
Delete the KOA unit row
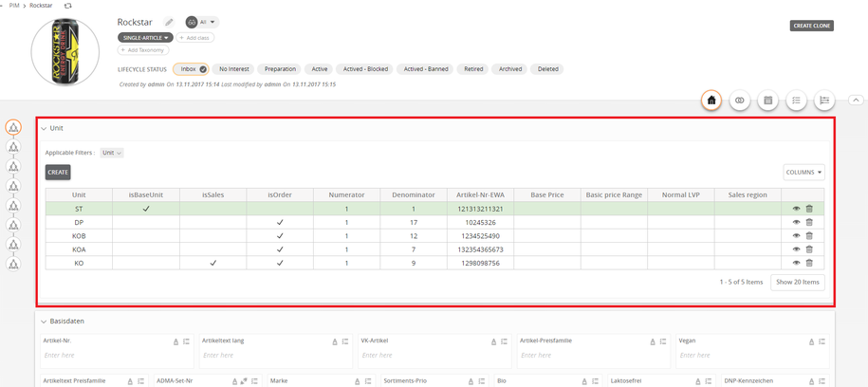(x=809, y=249)
